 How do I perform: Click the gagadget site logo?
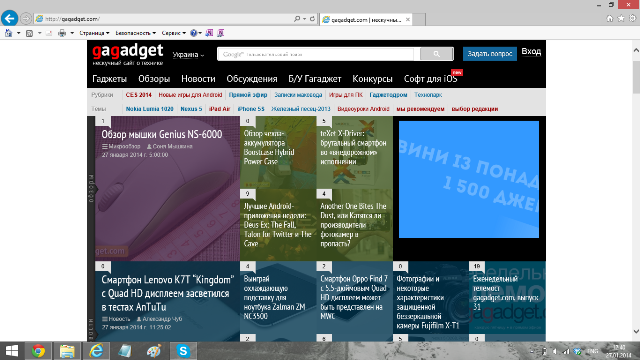click(128, 54)
